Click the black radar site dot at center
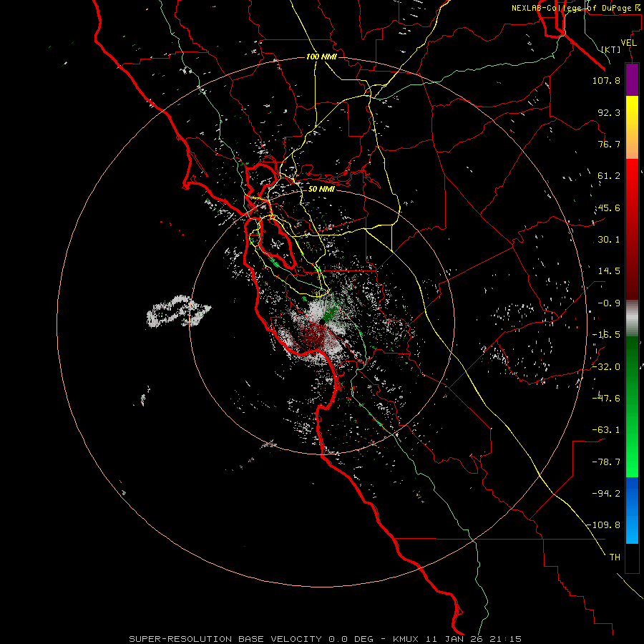 tap(323, 322)
